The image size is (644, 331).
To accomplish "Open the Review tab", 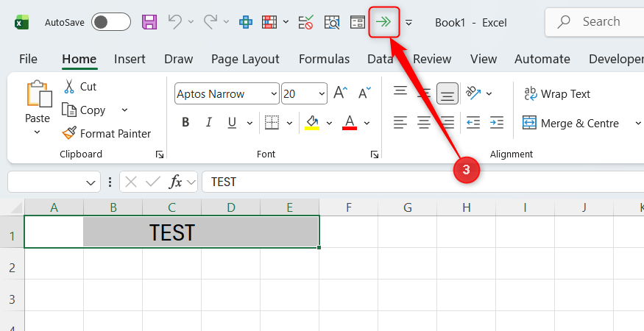I will pos(432,59).
